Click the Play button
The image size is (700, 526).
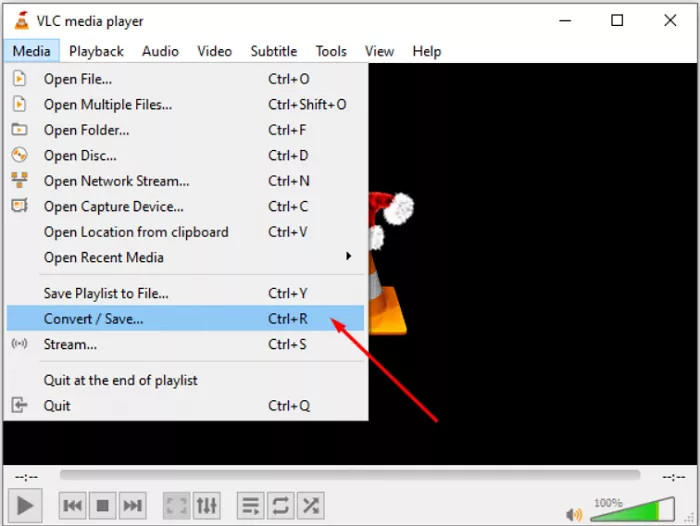tap(25, 505)
